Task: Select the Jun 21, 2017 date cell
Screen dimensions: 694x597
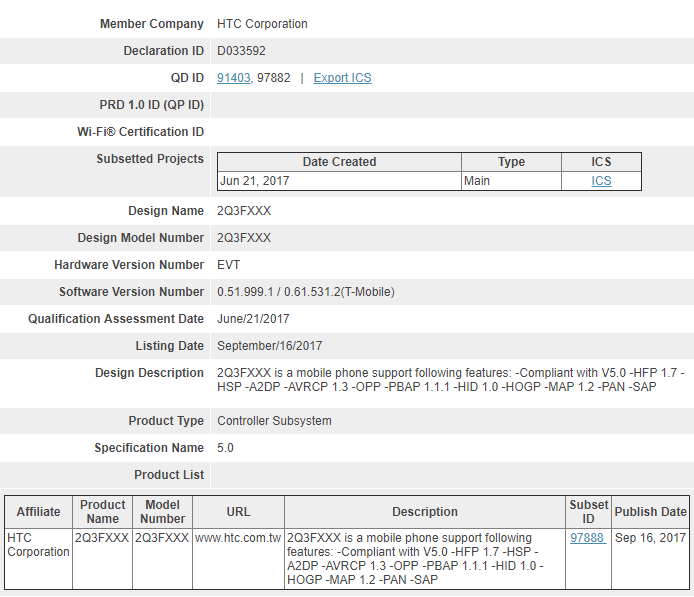Action: pos(254,181)
